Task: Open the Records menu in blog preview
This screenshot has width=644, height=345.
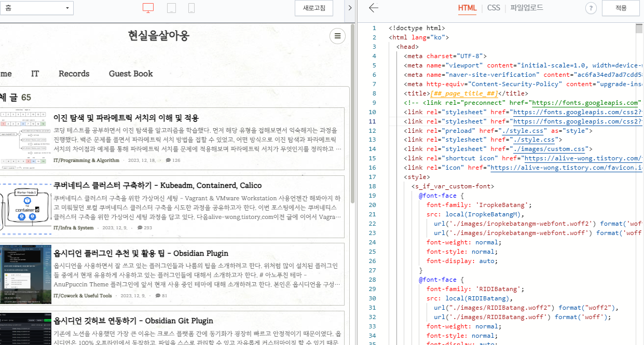Action: (x=74, y=74)
